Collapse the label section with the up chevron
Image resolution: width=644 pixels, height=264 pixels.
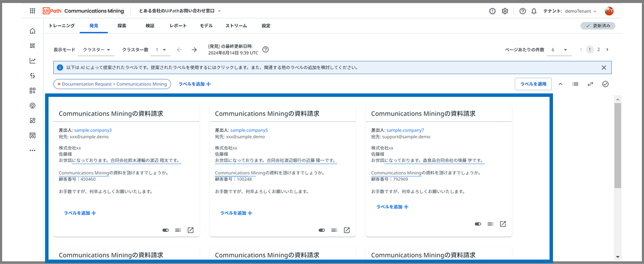pos(560,84)
